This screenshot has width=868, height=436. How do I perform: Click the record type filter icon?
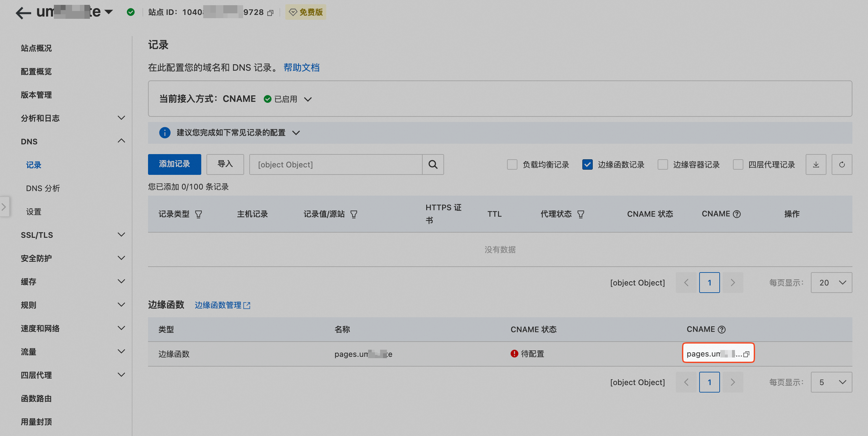(198, 214)
